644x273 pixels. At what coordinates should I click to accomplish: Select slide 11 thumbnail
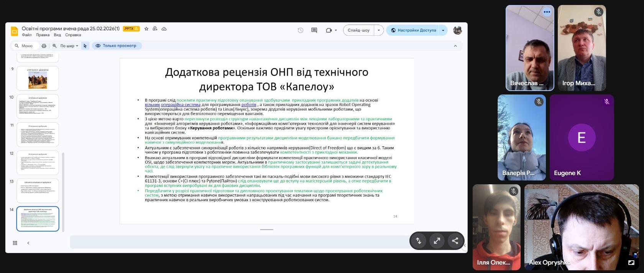(38, 134)
